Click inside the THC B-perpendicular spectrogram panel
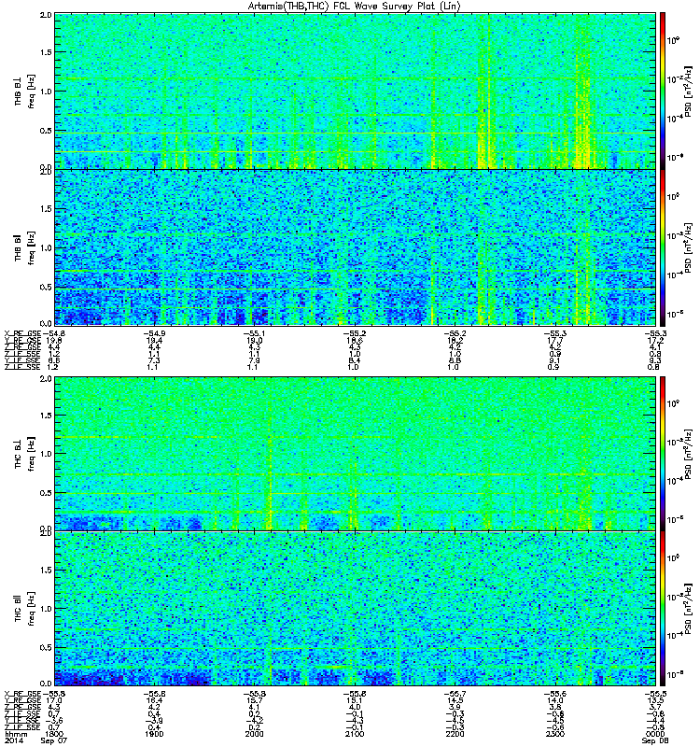Screen dimensions: 700x747 point(355,454)
